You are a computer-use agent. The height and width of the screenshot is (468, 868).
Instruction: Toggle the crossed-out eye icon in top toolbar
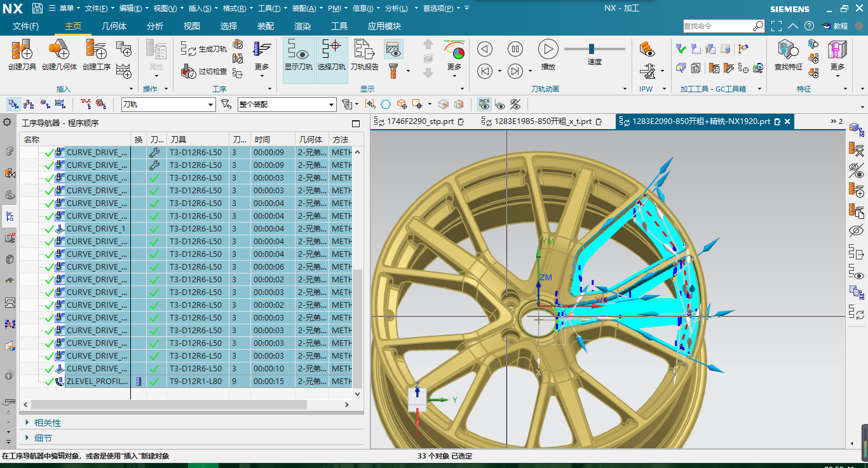pos(515,104)
